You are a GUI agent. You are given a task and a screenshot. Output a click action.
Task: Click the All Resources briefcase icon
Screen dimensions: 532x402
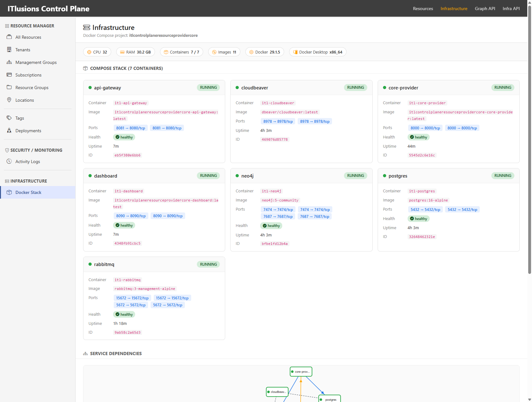tap(9, 37)
